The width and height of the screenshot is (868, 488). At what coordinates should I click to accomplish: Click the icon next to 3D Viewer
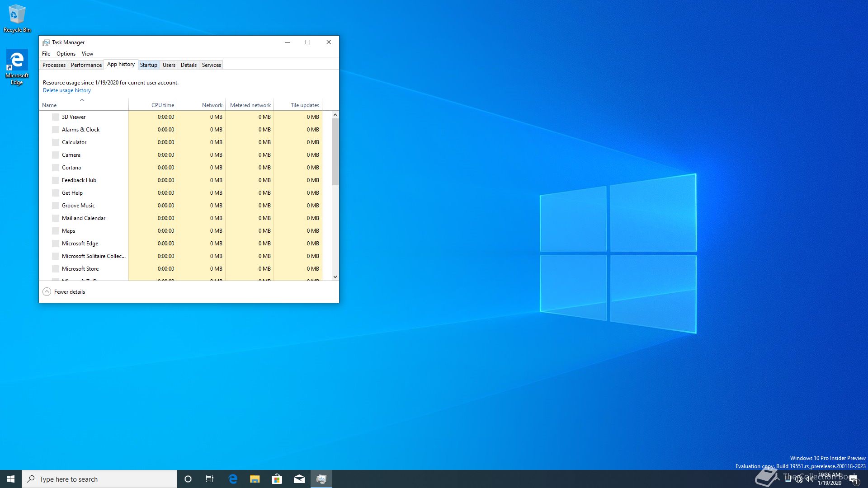pos(56,117)
